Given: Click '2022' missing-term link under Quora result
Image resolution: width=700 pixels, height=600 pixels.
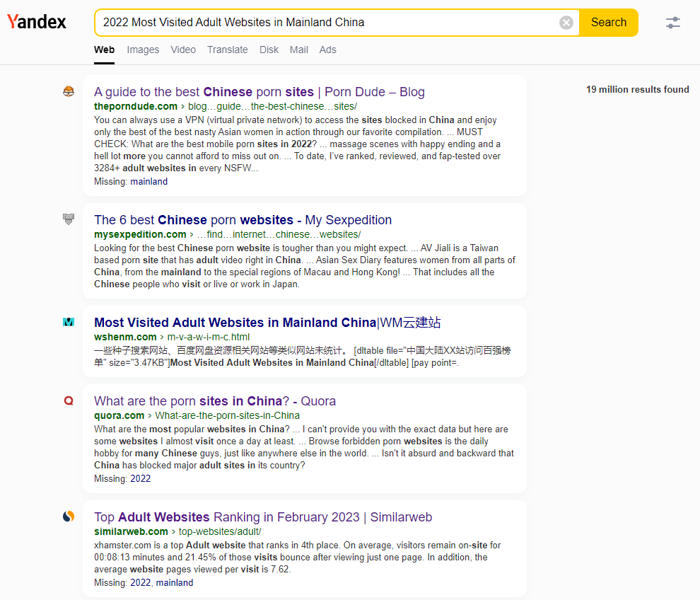Looking at the screenshot, I should tap(140, 478).
